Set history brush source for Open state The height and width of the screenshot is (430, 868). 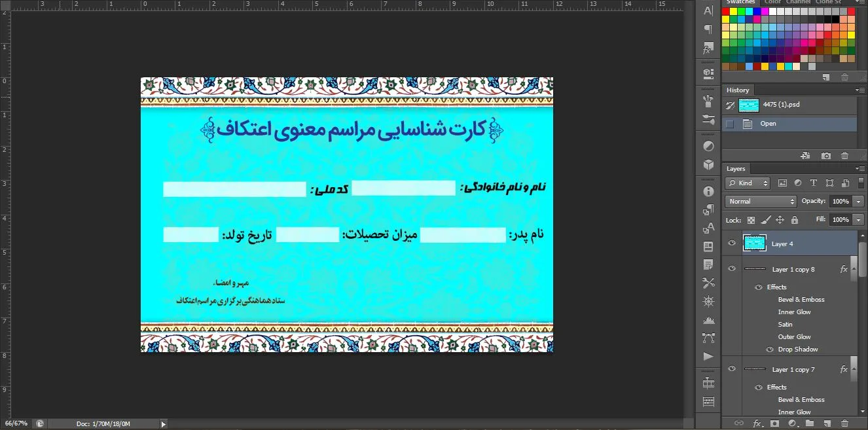[730, 124]
